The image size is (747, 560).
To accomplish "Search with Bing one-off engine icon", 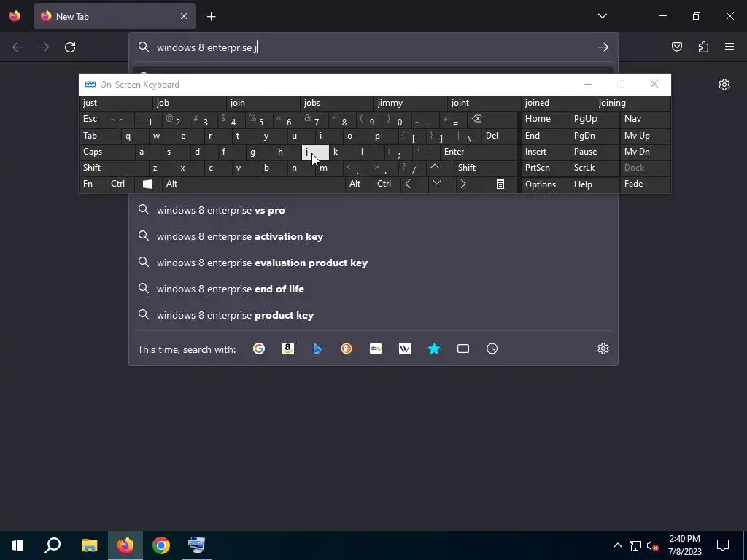I will click(x=317, y=349).
